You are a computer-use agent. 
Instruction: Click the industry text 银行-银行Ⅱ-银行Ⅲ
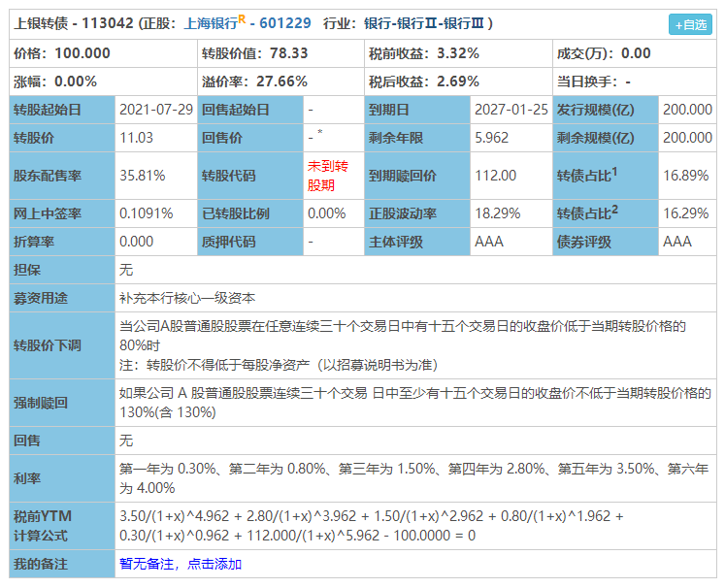pyautogui.click(x=423, y=23)
